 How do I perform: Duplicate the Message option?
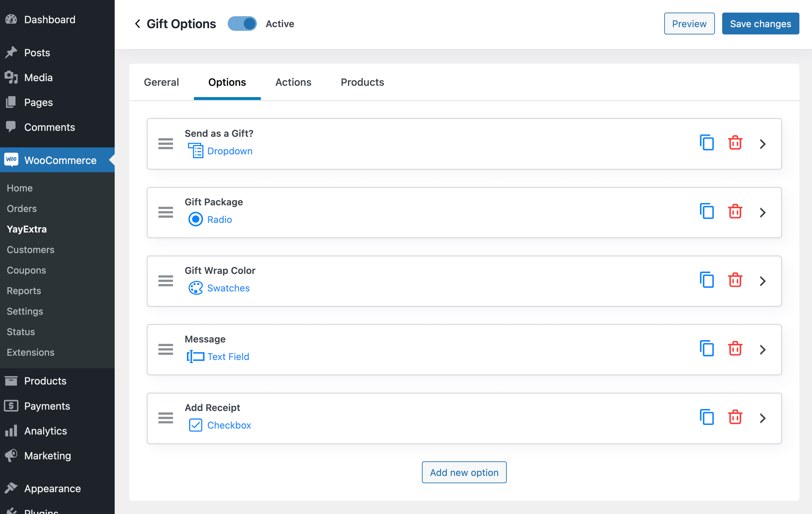click(707, 348)
